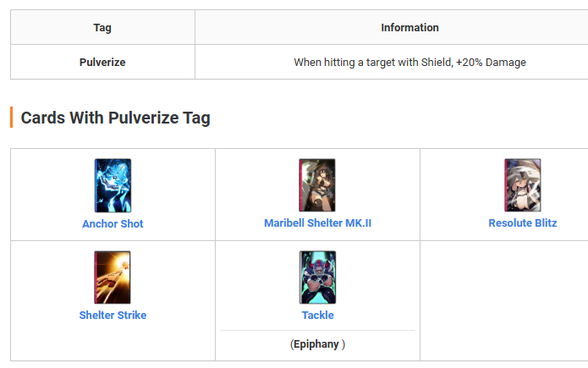Click the Tag column header
Viewport: 588px width, 368px height.
click(102, 27)
